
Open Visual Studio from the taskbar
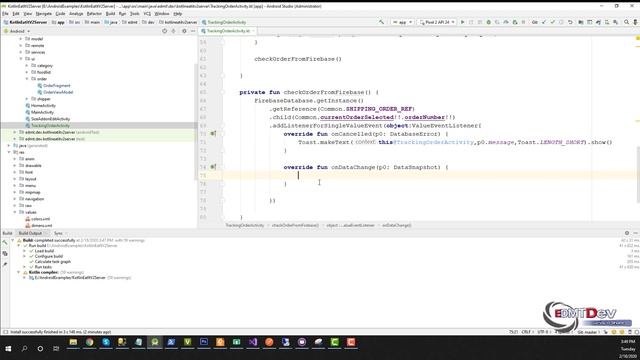[x=253, y=342]
